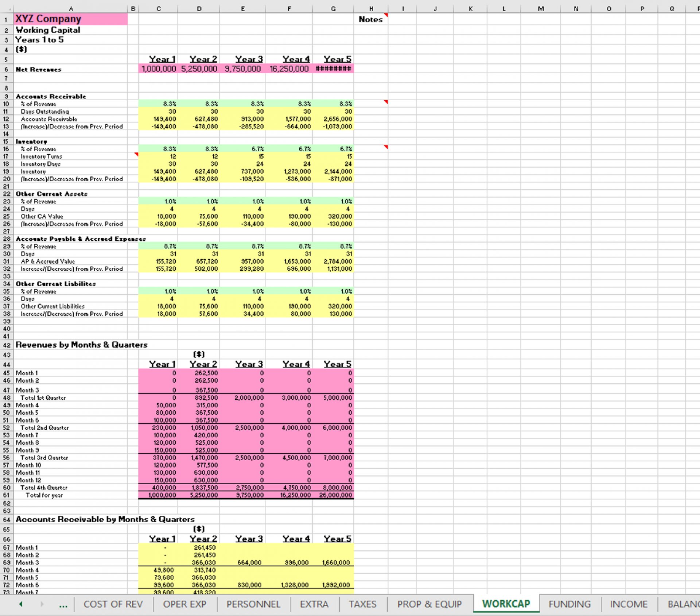Click the previous sheet navigation arrow
Image resolution: width=700 pixels, height=616 pixels.
(x=21, y=604)
